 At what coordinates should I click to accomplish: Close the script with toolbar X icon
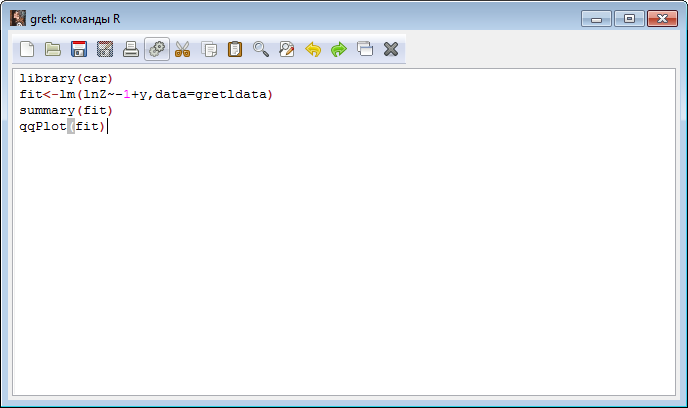(391, 49)
